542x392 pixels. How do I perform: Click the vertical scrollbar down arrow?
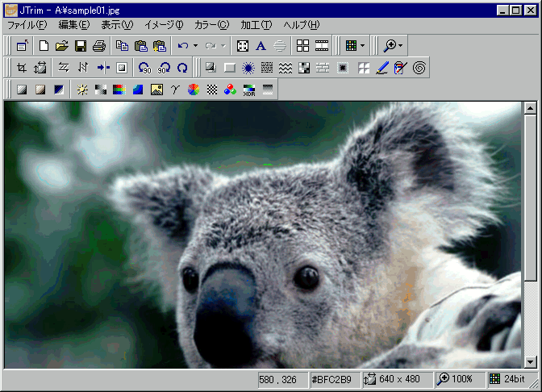pyautogui.click(x=530, y=362)
